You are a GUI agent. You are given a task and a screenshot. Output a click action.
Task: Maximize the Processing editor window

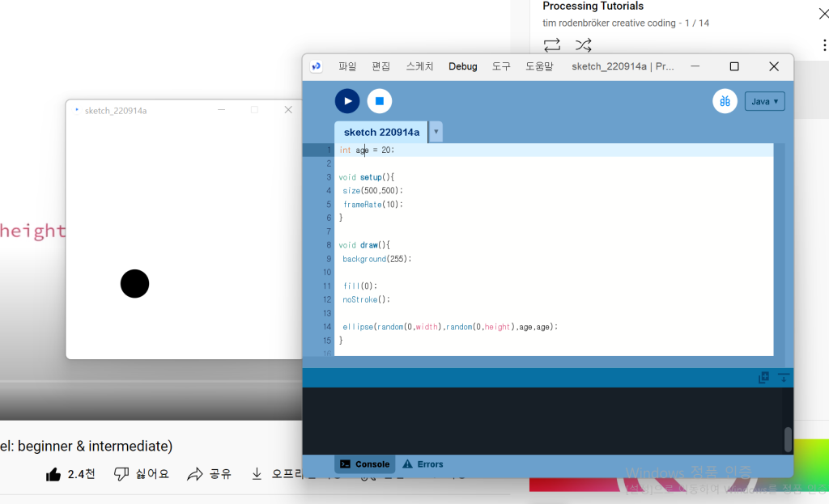coord(733,66)
